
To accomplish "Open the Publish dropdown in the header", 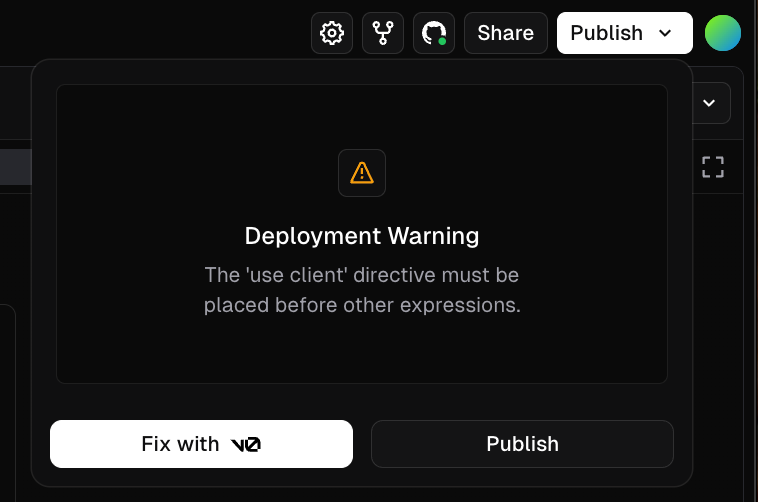I will tap(625, 33).
